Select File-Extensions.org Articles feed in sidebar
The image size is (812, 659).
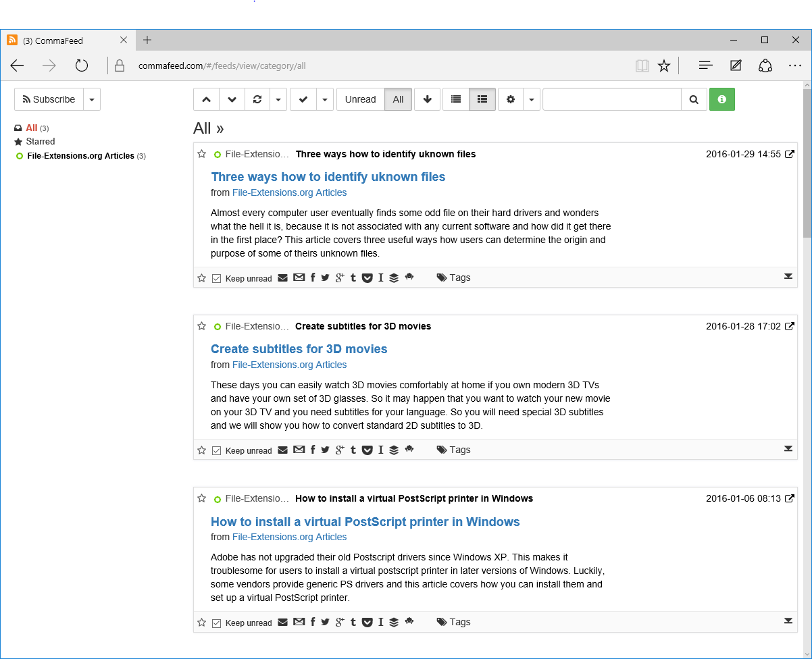click(x=81, y=156)
